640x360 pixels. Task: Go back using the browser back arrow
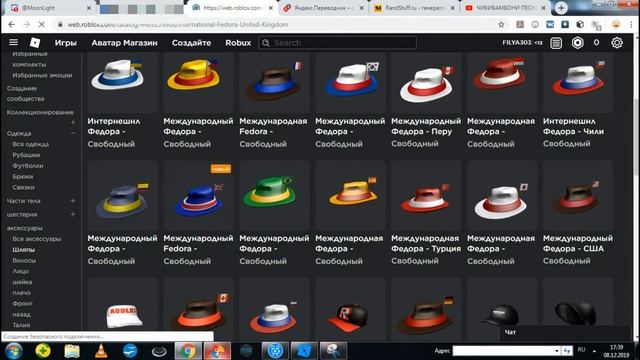pos(11,24)
